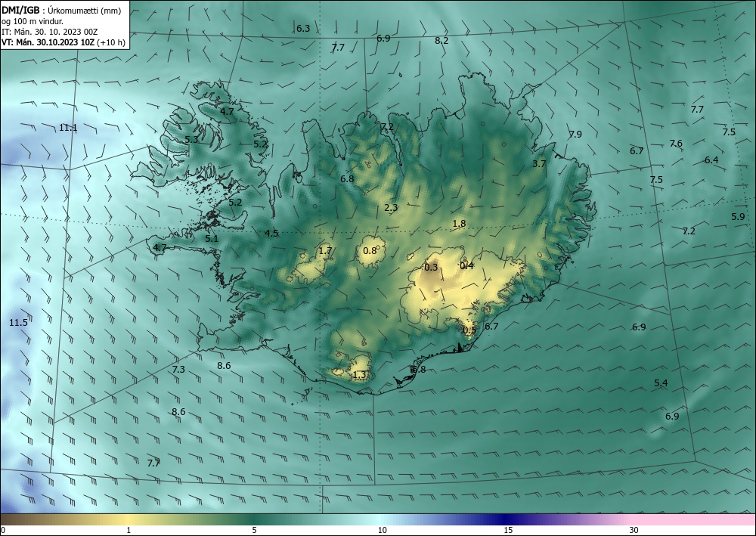Screen dimensions: 756x536
Task: Select the 'VT: Mán. 30.10.2023 10Z (+10 h)' line
Action: tap(64, 42)
